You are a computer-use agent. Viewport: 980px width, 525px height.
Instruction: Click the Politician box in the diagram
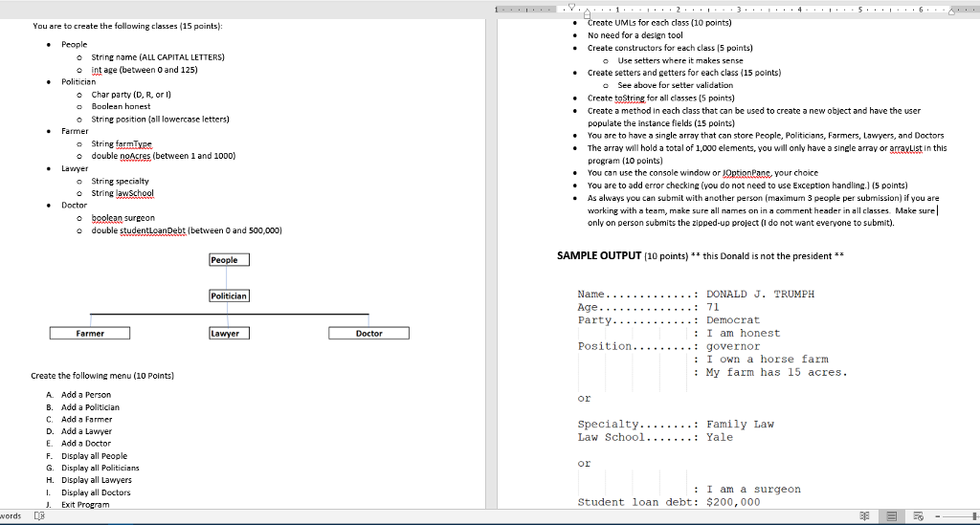coord(229,295)
